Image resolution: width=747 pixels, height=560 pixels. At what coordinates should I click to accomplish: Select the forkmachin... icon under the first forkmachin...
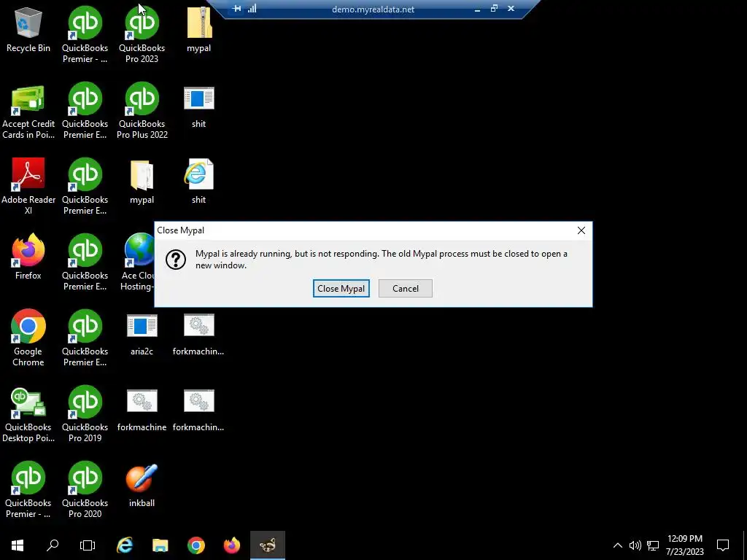pos(198,411)
